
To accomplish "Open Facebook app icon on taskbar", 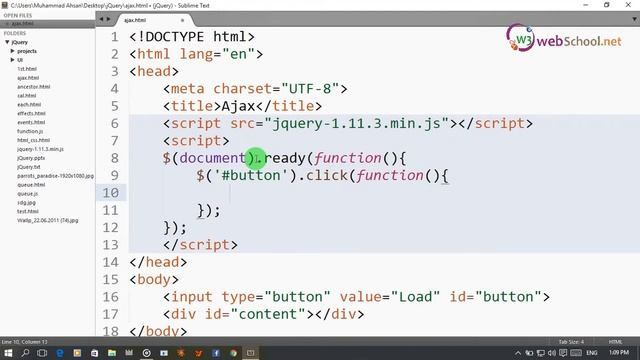I will coord(216,353).
